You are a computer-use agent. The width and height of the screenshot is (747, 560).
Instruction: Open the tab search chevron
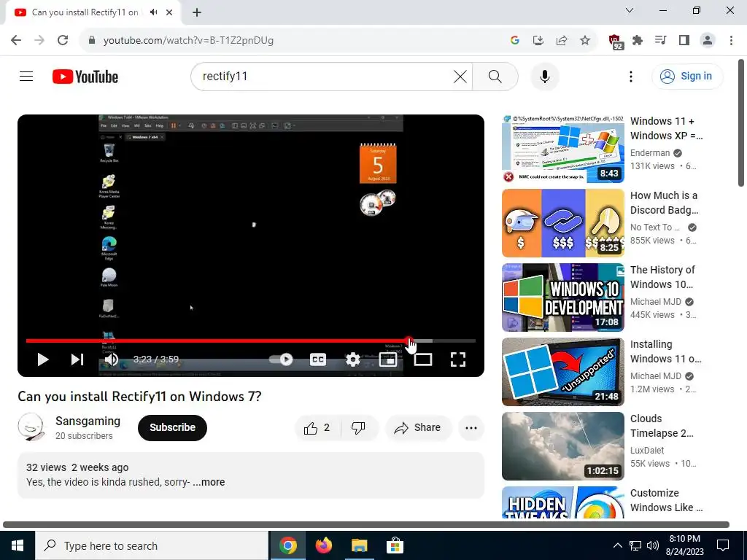(630, 10)
